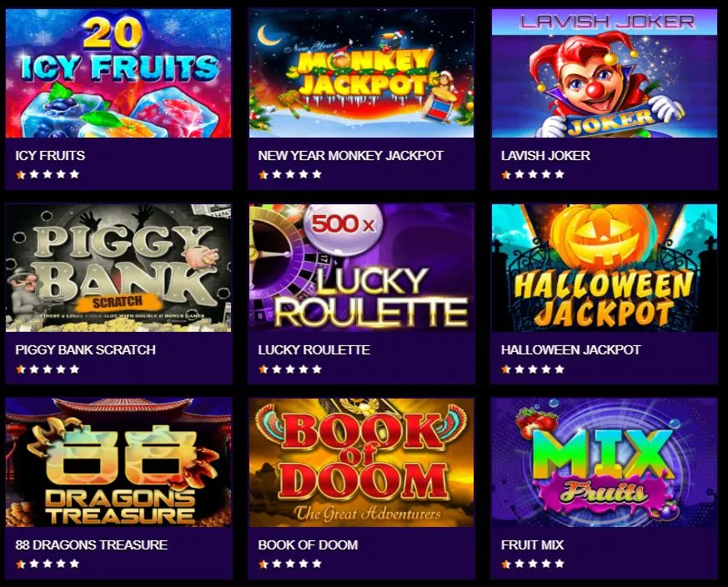The width and height of the screenshot is (728, 587).
Task: Click the NEW YEAR MONKEY JACKPOT title
Action: pos(350,156)
